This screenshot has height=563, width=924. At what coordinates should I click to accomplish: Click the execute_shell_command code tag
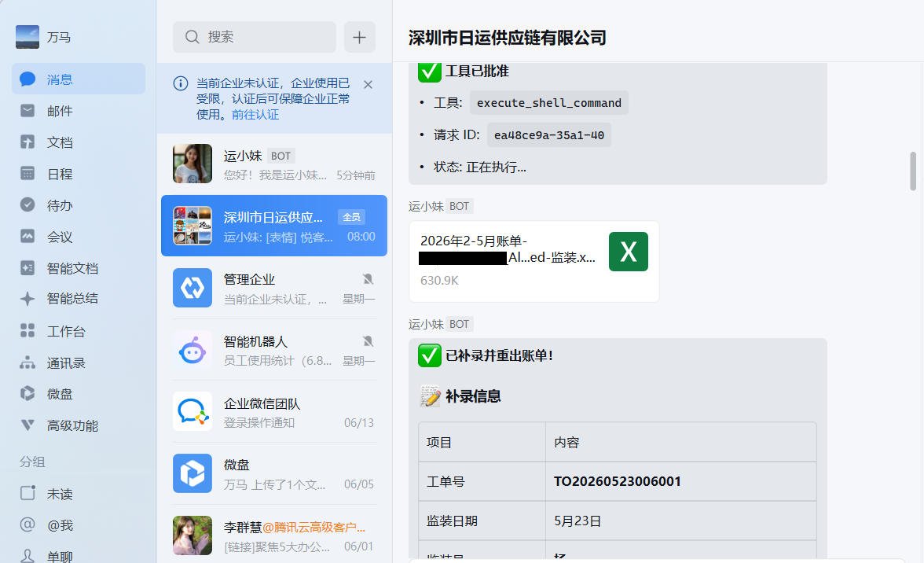point(548,102)
